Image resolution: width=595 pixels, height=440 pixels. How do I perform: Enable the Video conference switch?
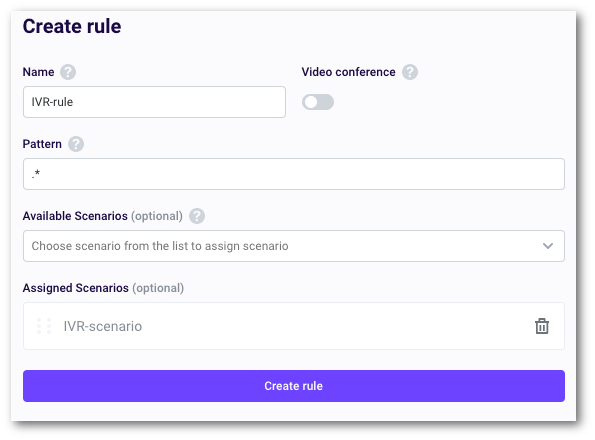(318, 102)
